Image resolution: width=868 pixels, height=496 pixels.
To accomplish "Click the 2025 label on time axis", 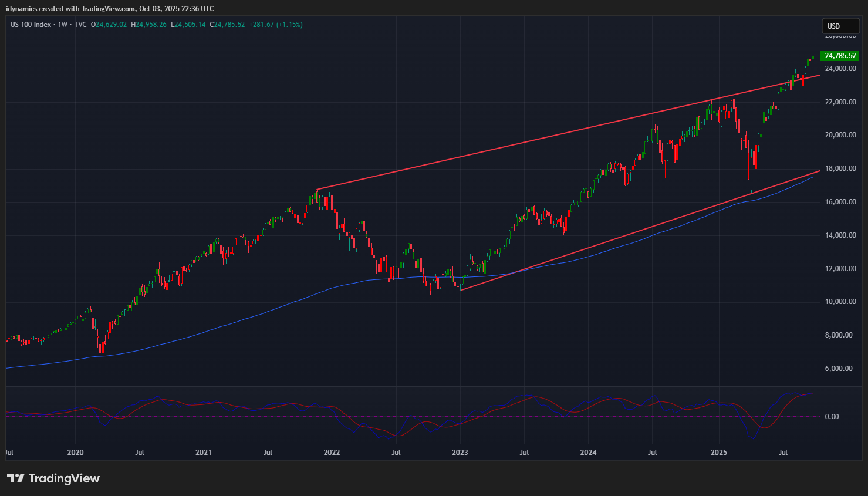I will [x=718, y=453].
